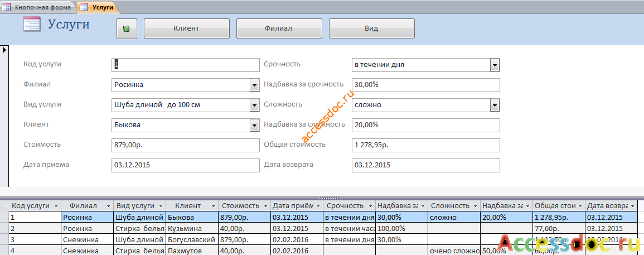The image size is (644, 255).
Task: Click the Общая стоимость field with 1 278,95р.
Action: [x=426, y=145]
